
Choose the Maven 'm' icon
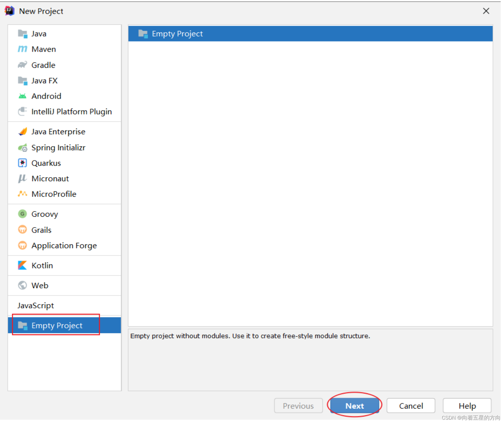click(x=22, y=49)
